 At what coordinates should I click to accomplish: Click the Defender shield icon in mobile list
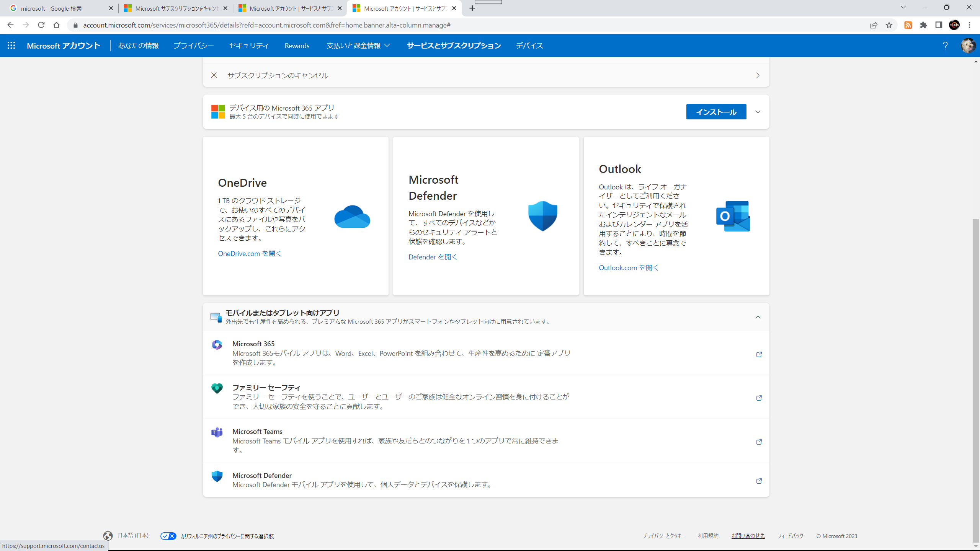[x=217, y=476]
